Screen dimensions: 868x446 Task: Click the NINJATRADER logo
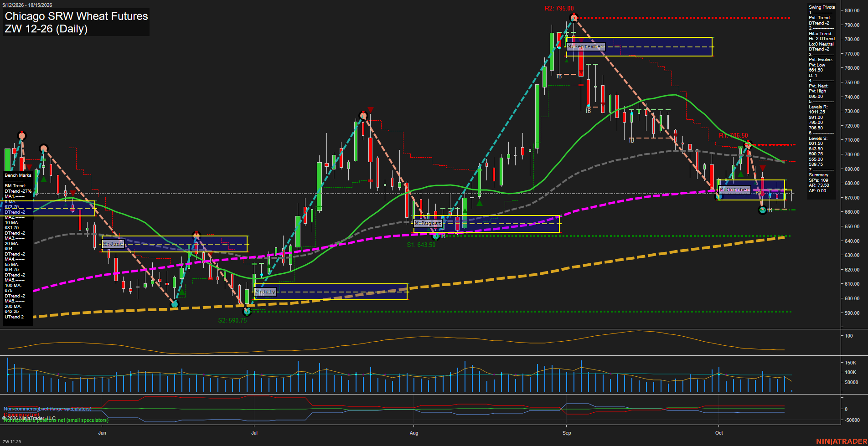pyautogui.click(x=842, y=441)
